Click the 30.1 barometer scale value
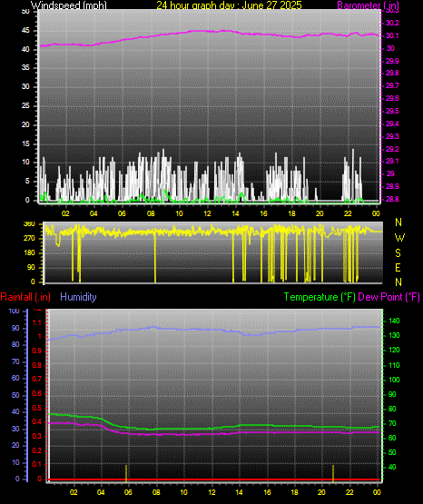The width and height of the screenshot is (423, 504). [392, 35]
